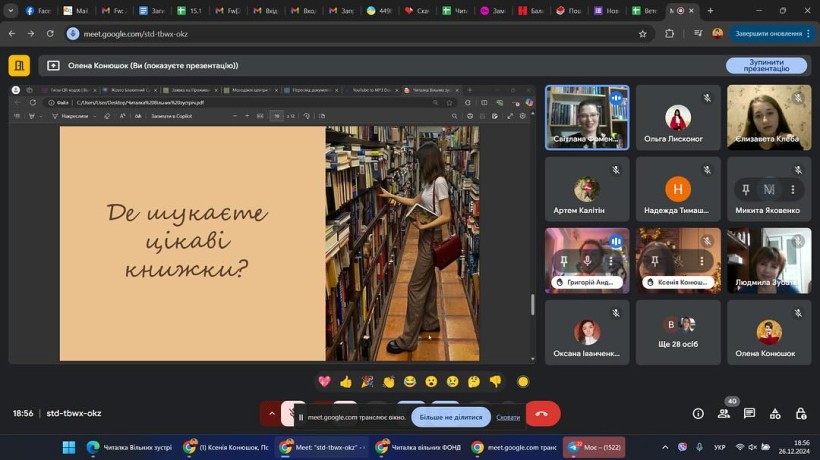This screenshot has height=460, width=820.
Task: Send the laughing face reaction
Action: pyautogui.click(x=410, y=382)
